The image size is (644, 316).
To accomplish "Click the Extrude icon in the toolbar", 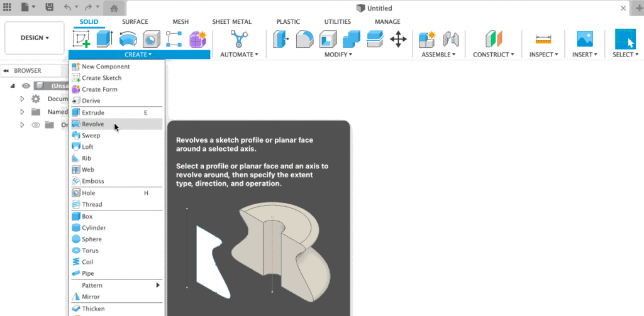I will 105,39.
